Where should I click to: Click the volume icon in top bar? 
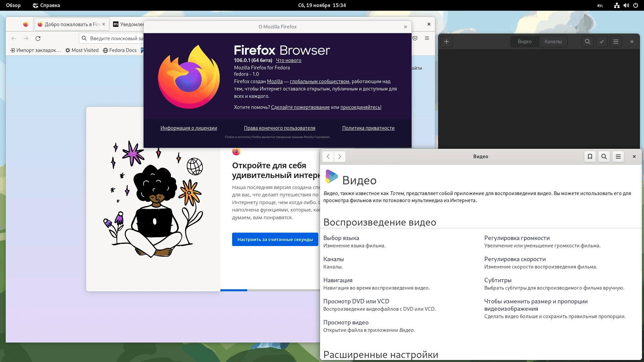click(x=626, y=5)
